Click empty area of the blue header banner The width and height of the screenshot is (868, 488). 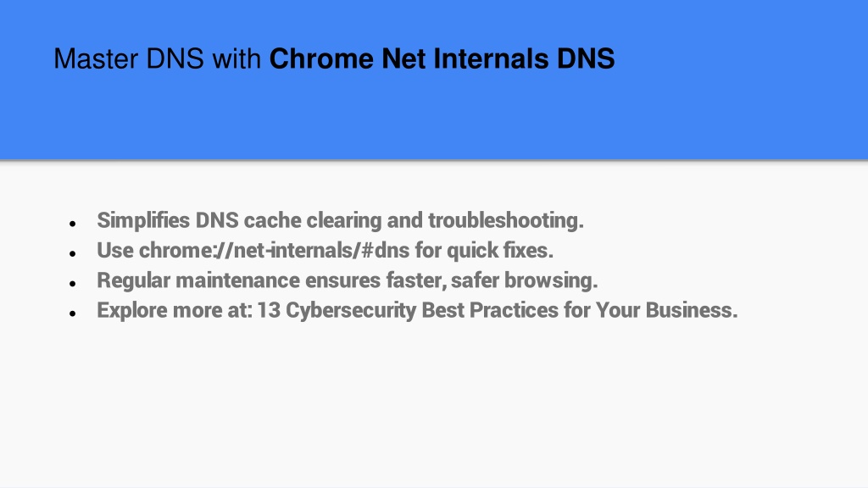(x=720, y=111)
